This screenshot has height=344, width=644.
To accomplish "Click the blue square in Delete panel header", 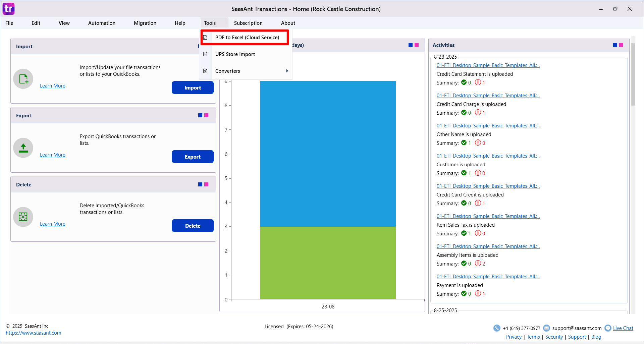I will pos(200,184).
